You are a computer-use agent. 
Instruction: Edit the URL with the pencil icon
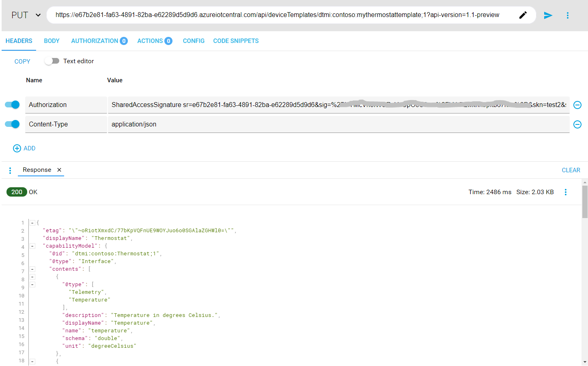(x=523, y=15)
